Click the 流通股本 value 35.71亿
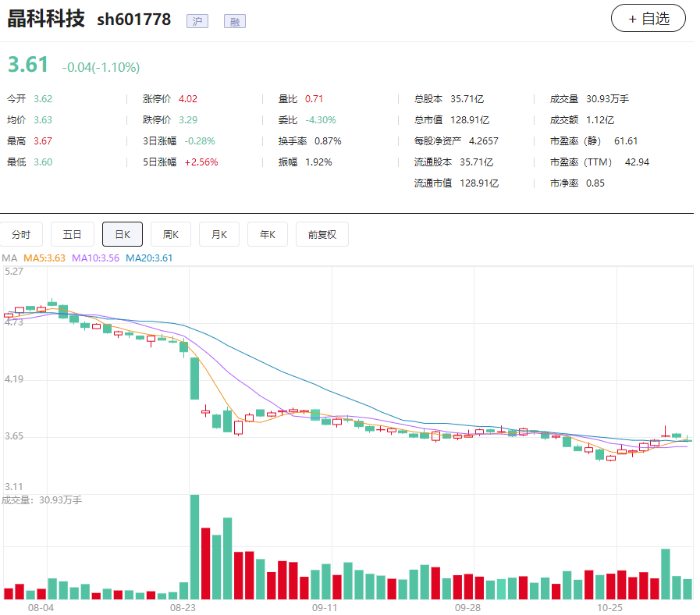The height and width of the screenshot is (615, 700). [x=476, y=162]
